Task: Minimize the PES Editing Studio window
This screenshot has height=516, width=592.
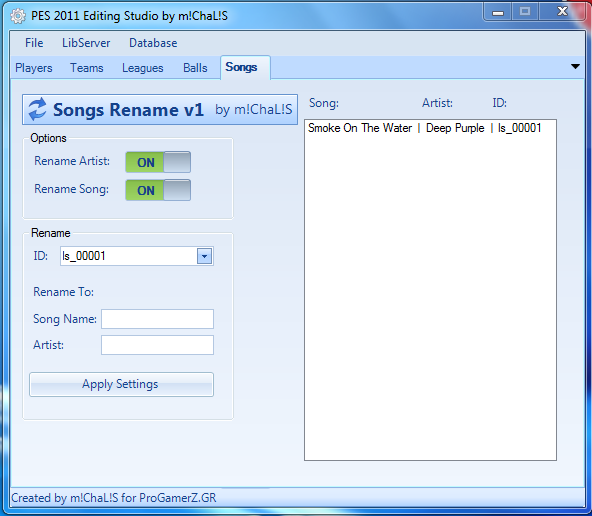Action: pos(498,12)
